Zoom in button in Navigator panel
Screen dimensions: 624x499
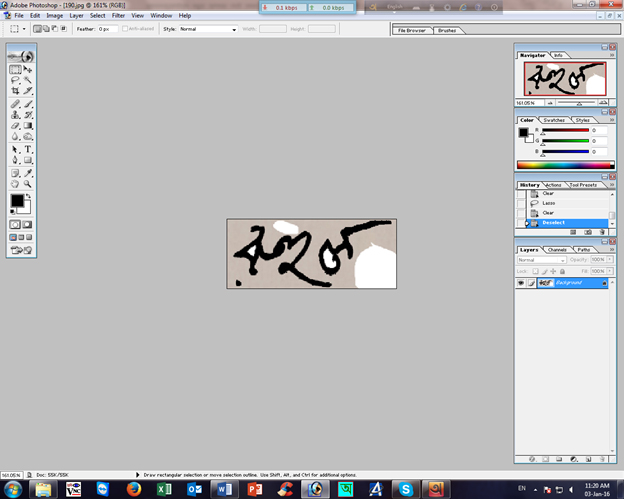coord(603,103)
